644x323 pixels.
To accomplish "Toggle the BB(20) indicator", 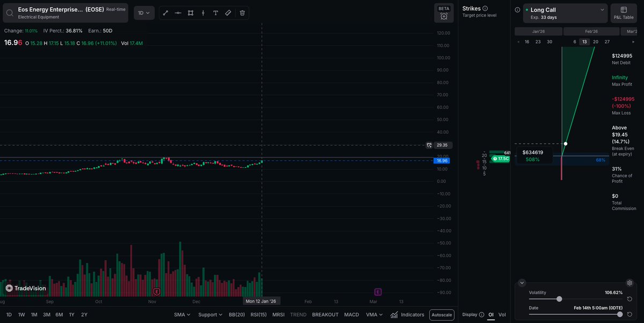I will click(x=237, y=315).
